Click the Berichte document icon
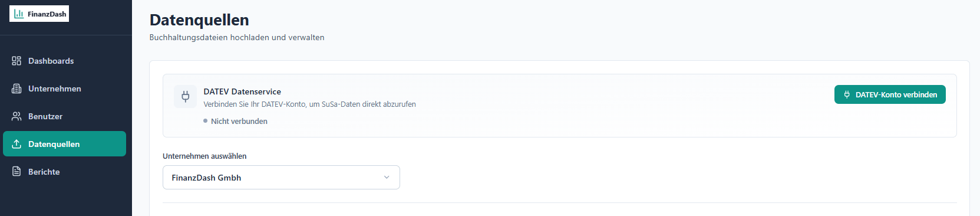The height and width of the screenshot is (216, 980). click(x=17, y=172)
